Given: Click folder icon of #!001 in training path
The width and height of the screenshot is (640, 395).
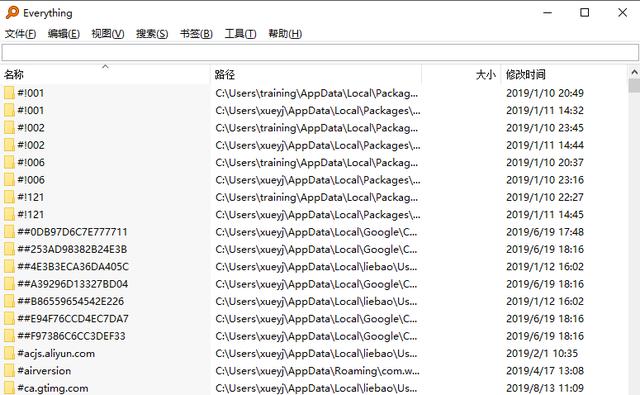Looking at the screenshot, I should click(x=9, y=93).
